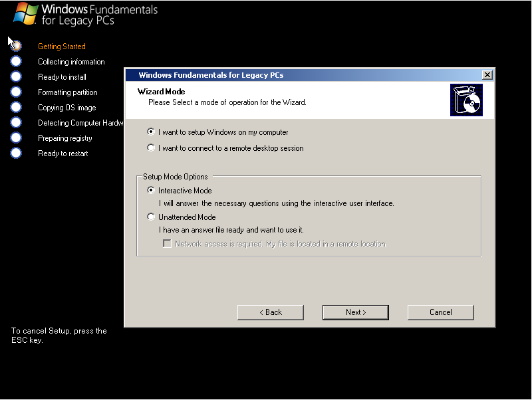Click the Getting Started step circle

point(16,46)
